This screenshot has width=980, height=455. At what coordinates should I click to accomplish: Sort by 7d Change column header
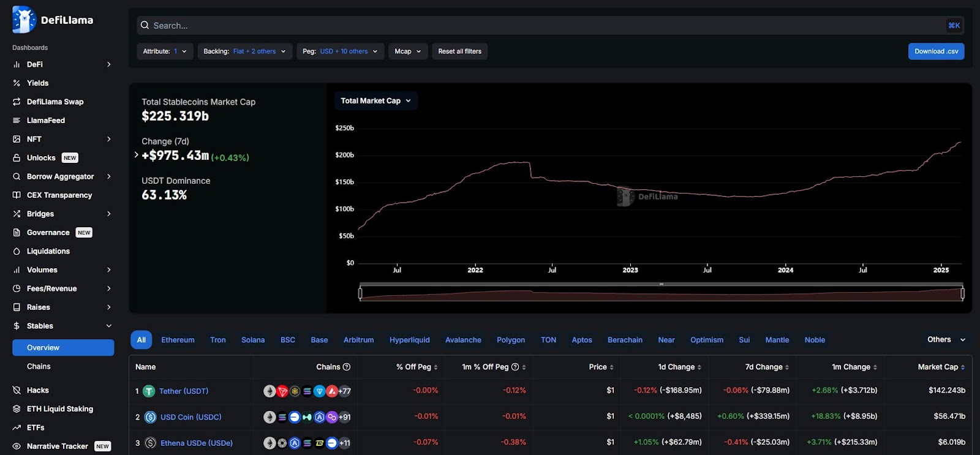click(767, 367)
